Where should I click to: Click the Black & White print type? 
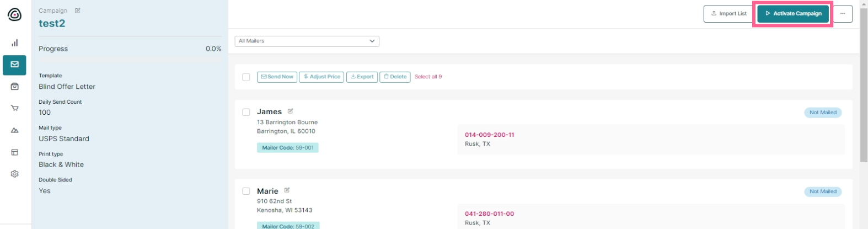(61, 164)
